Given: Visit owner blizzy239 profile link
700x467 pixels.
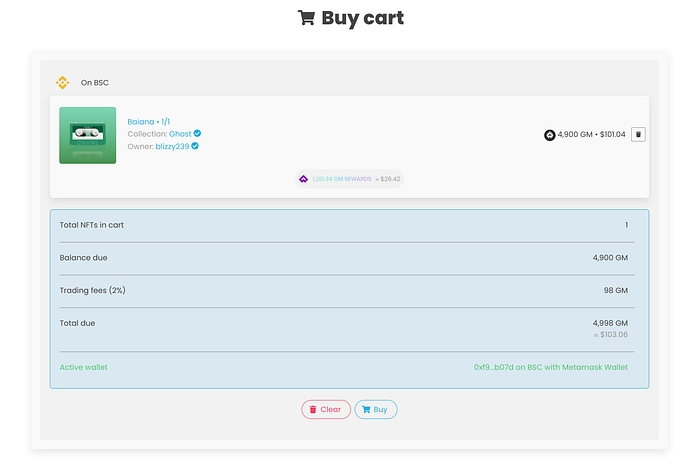Looking at the screenshot, I should (172, 146).
